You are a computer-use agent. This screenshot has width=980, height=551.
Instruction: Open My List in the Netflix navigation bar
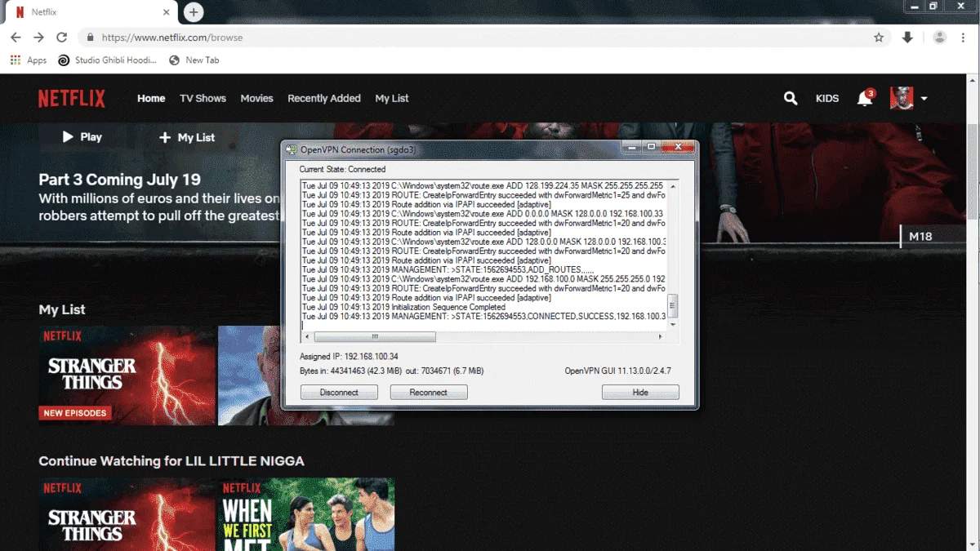click(x=392, y=98)
